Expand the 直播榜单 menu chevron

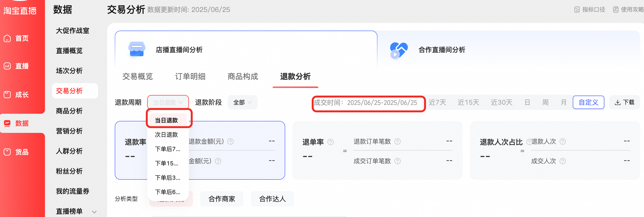pos(94,212)
